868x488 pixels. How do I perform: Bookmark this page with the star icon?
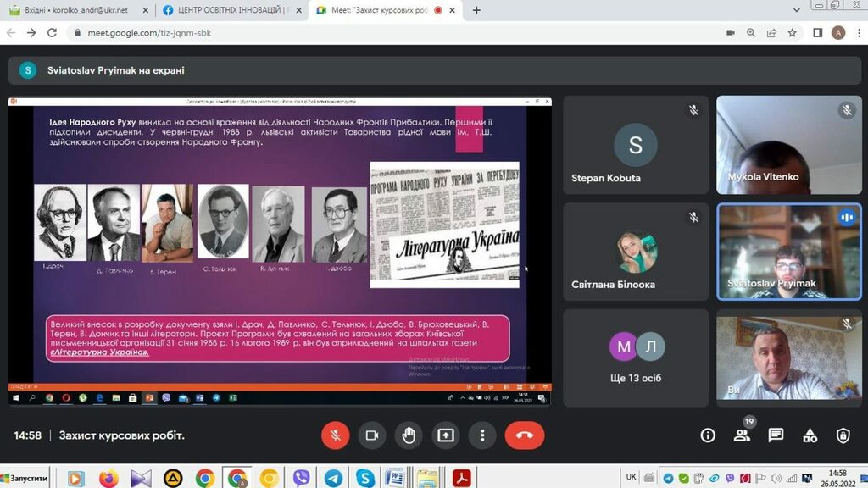[x=793, y=33]
